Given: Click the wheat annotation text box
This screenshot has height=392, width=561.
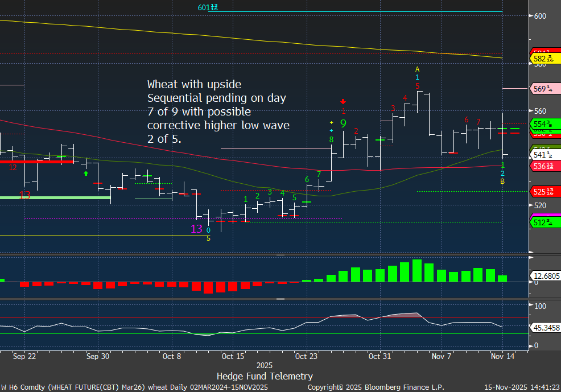Looking at the screenshot, I should [x=218, y=112].
